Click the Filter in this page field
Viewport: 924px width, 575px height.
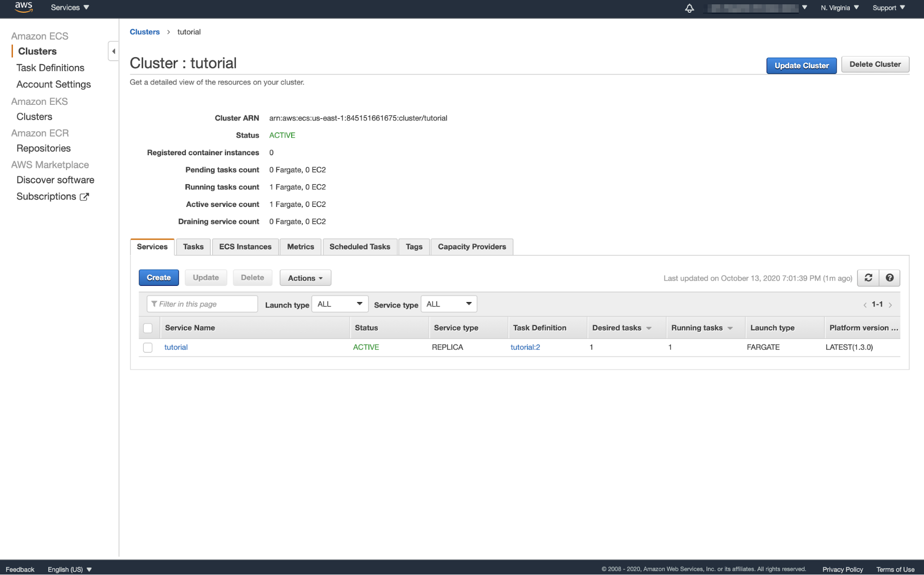(x=202, y=304)
